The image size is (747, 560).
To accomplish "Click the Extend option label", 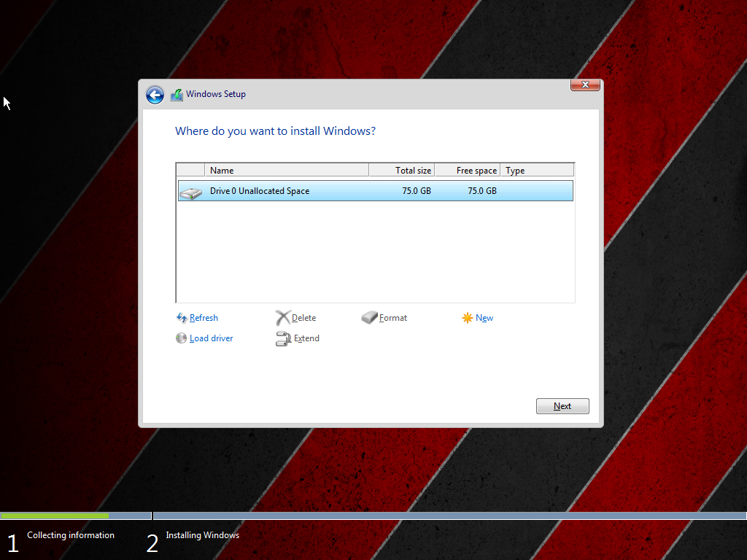I will [306, 338].
